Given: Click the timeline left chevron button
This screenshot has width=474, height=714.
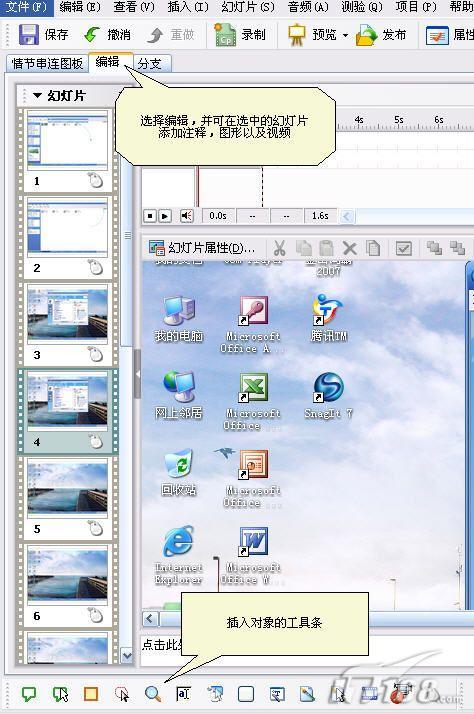Looking at the screenshot, I should pyautogui.click(x=347, y=216).
